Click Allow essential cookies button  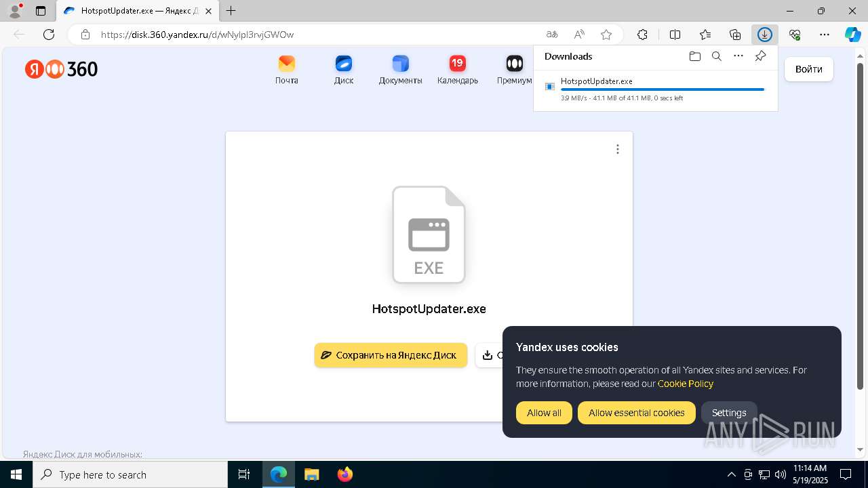[636, 413]
